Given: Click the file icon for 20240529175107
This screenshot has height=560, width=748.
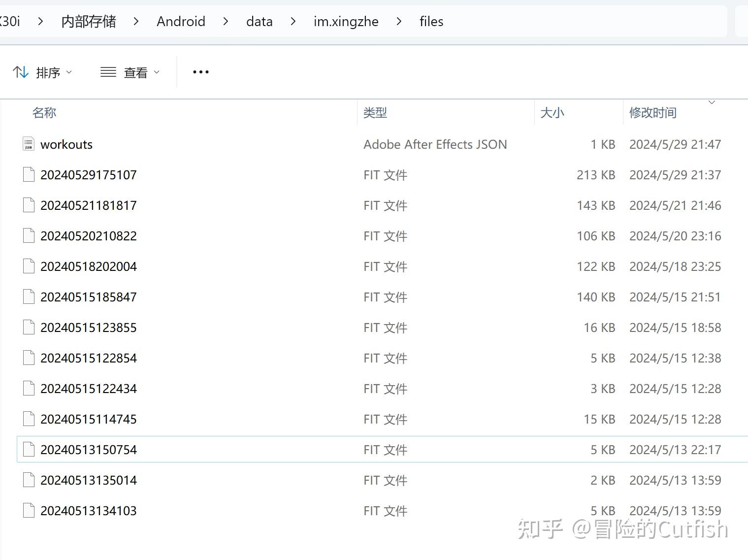Looking at the screenshot, I should pos(29,175).
